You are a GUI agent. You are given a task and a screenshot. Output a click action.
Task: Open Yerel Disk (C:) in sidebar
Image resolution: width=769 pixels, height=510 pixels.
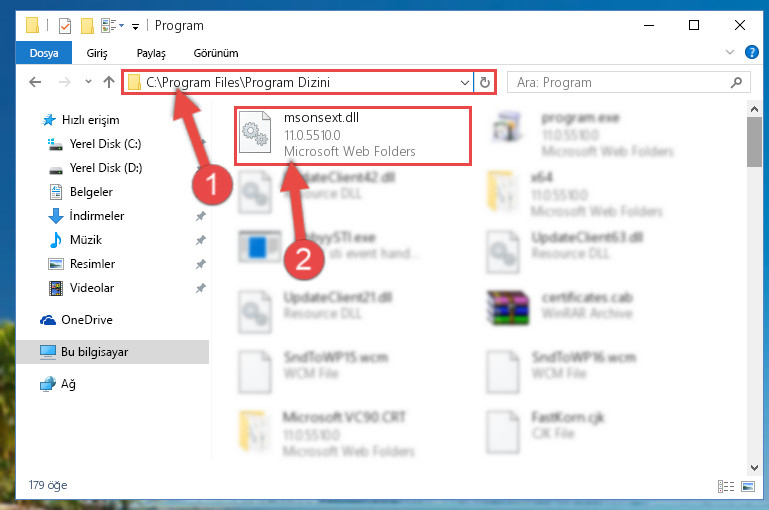pos(105,144)
